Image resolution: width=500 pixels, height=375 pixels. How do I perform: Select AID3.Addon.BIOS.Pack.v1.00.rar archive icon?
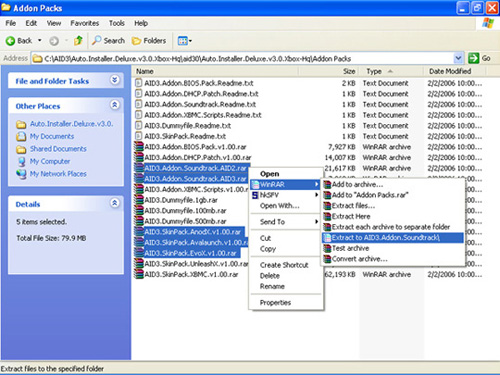pyautogui.click(x=139, y=147)
